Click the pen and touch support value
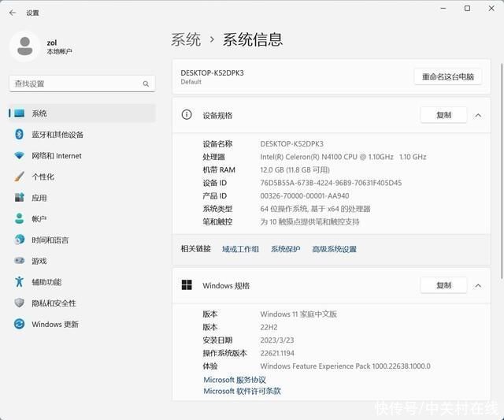Image resolution: width=504 pixels, height=420 pixels. pos(309,222)
